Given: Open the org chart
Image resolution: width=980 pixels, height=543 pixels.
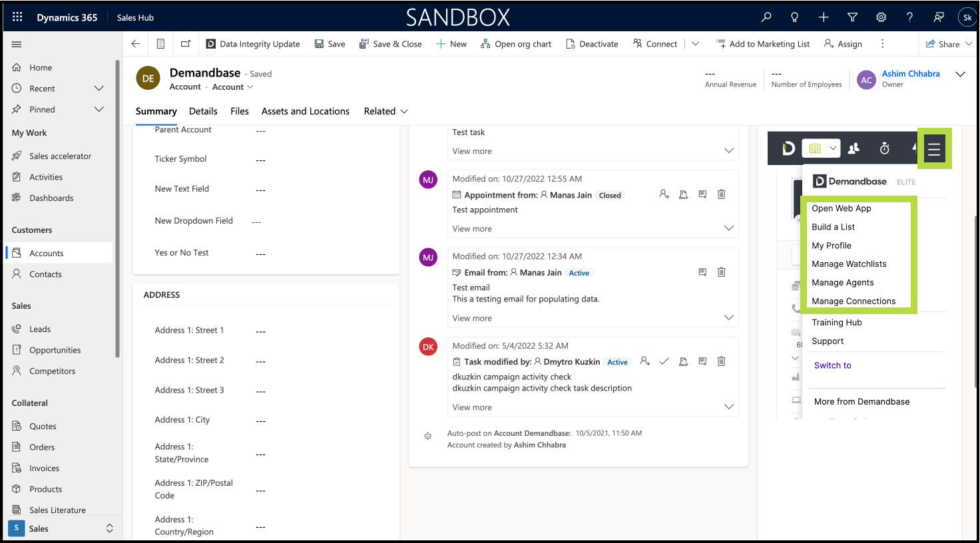Looking at the screenshot, I should (516, 44).
